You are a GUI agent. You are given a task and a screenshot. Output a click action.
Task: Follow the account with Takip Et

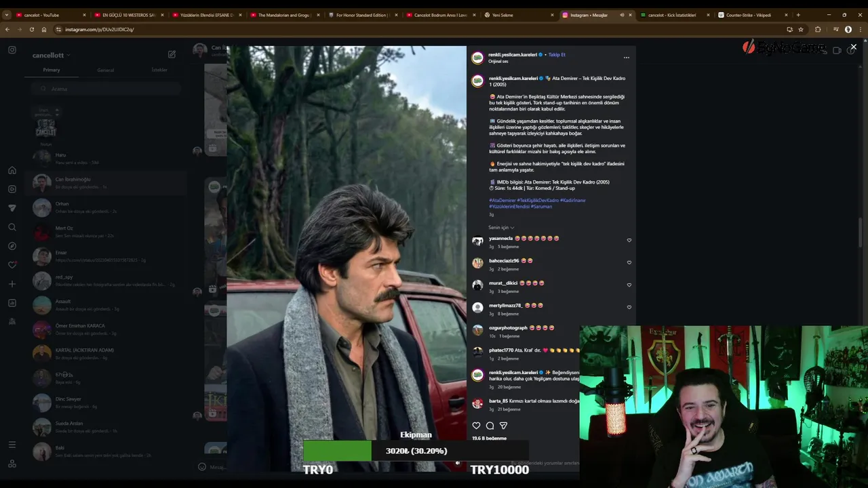(557, 54)
